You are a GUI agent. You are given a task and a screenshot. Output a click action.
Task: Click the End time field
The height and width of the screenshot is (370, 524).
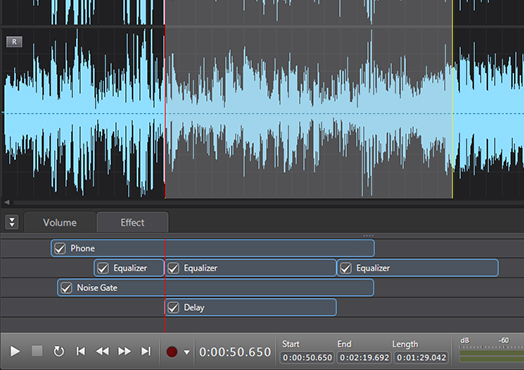click(364, 358)
